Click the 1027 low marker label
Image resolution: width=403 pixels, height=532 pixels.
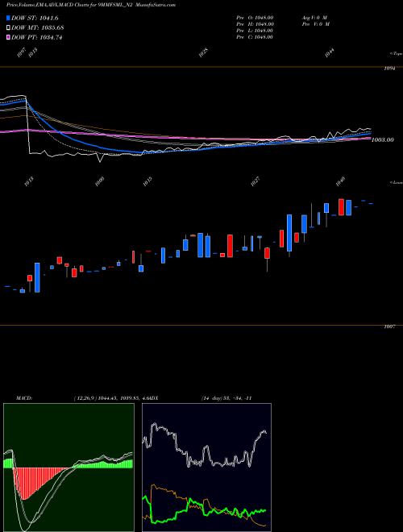(x=255, y=181)
